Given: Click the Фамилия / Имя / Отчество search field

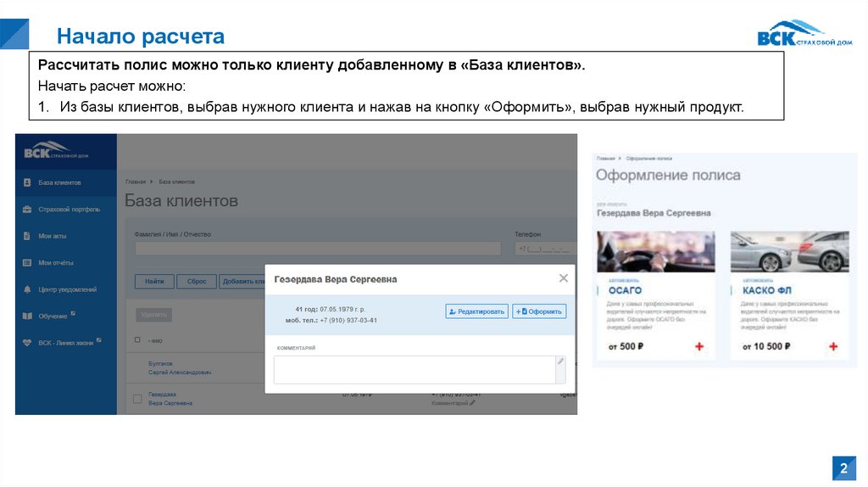Looking at the screenshot, I should (x=318, y=249).
